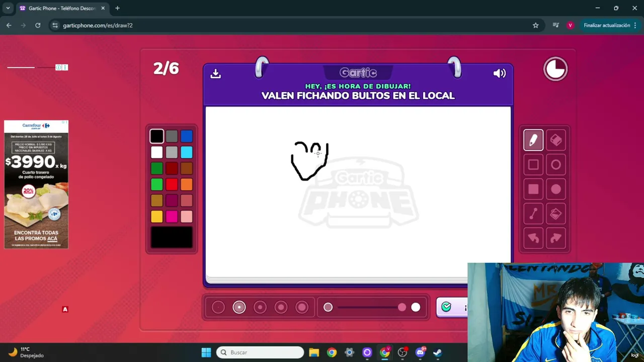Click the address bar URL garticphone.com/es/draw?2
The image size is (644, 362).
(98, 25)
